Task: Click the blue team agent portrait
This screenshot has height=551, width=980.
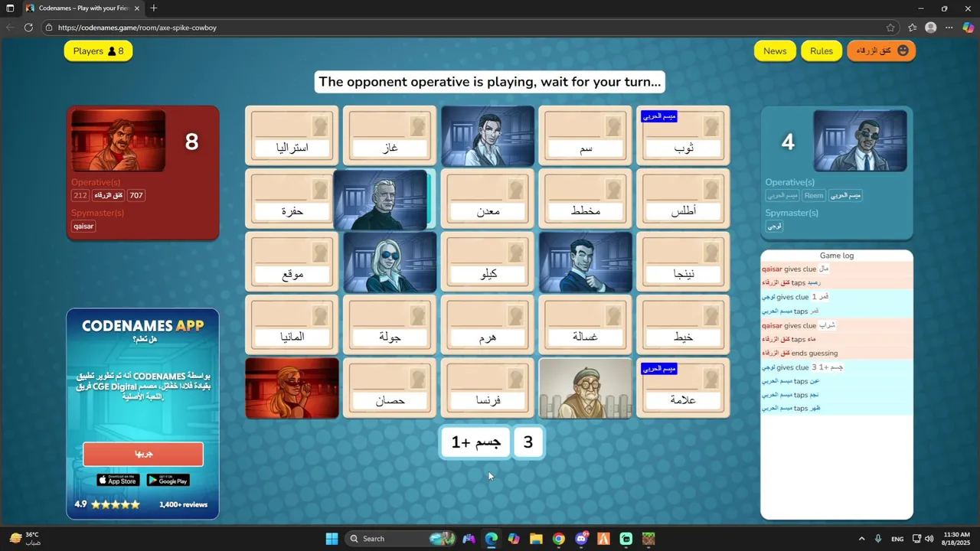Action: coord(860,141)
